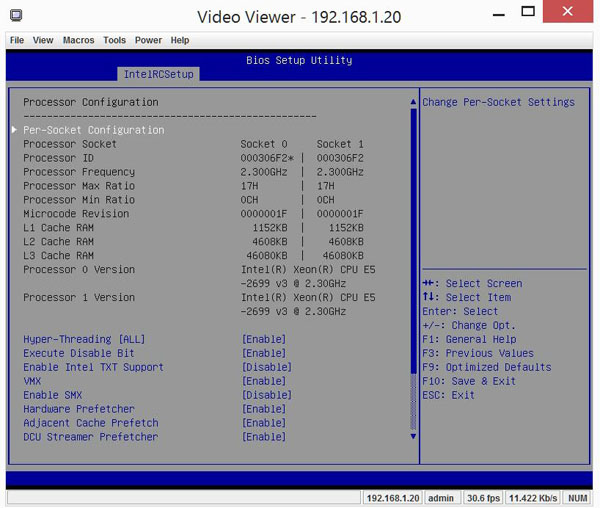Change Enable SMX [Disable] value
Screen dimensions: 600x508
point(267,395)
